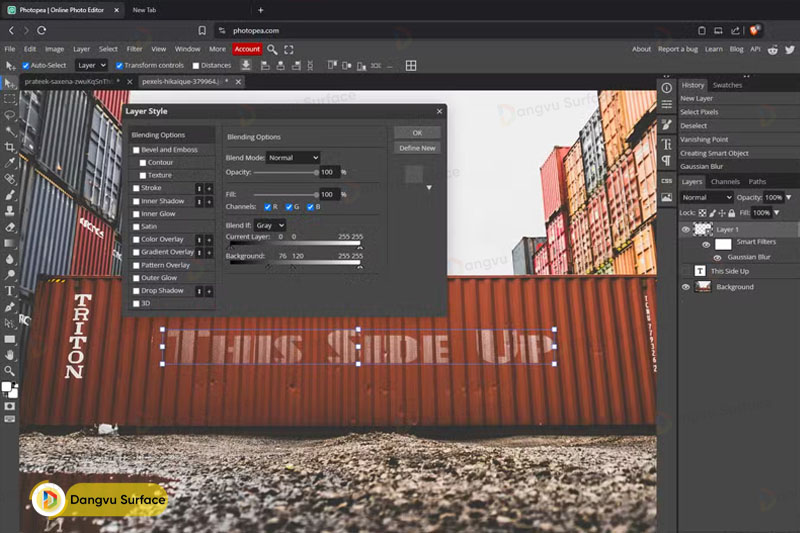The width and height of the screenshot is (800, 533).
Task: Toggle Quick Mask mode icon
Action: [x=10, y=406]
